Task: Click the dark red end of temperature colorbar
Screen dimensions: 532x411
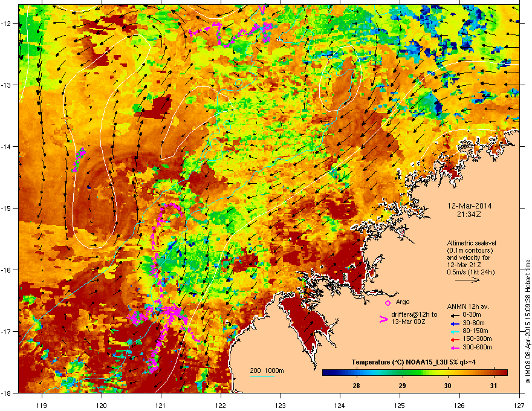Action: 503,373
